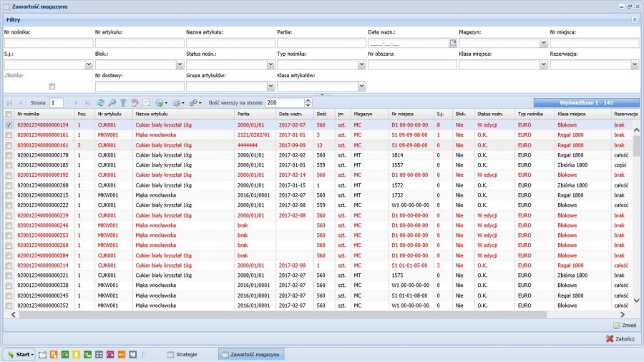Screen dimensions: 644x362
Task: Click the magenta icon in the bottom bar
Action: pos(110,355)
